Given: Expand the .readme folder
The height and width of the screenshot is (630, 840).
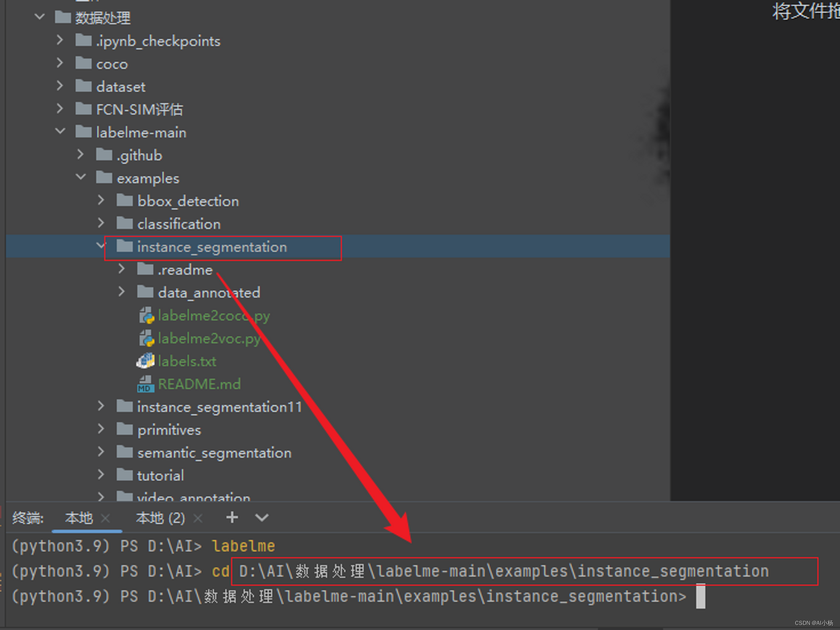Looking at the screenshot, I should click(x=121, y=269).
